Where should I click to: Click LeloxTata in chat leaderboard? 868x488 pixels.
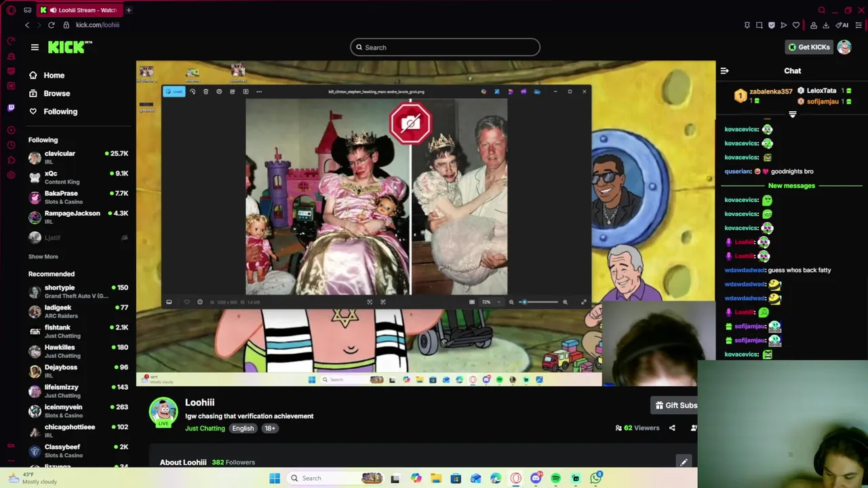821,91
